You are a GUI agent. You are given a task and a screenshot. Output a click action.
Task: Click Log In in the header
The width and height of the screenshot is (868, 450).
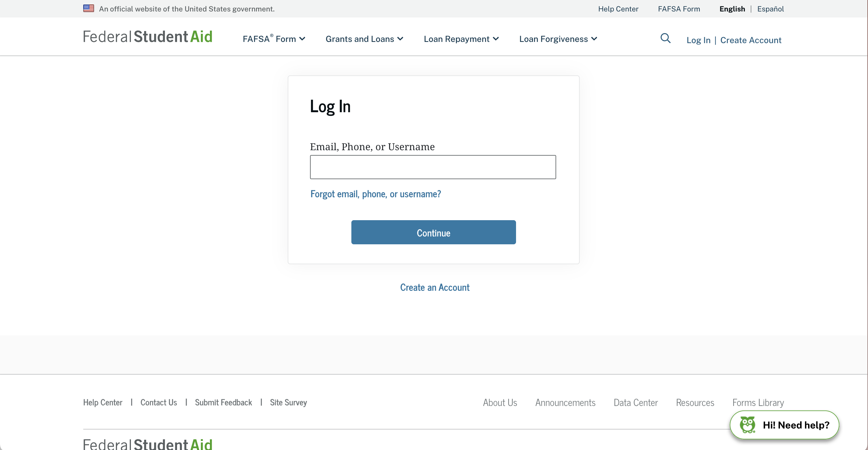pyautogui.click(x=698, y=40)
